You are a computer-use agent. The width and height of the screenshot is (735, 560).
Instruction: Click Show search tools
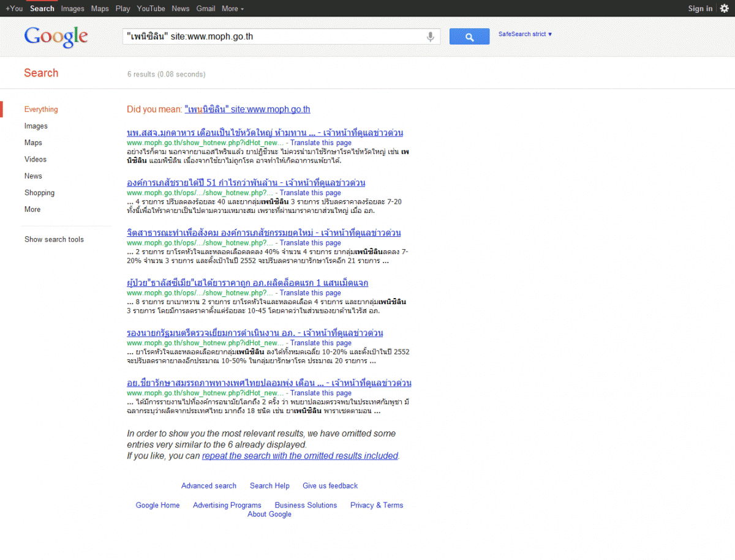[54, 239]
